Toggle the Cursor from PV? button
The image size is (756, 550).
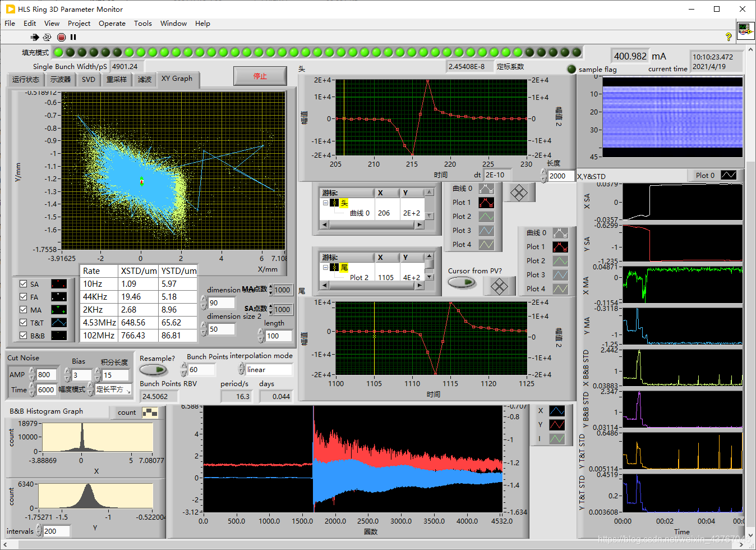click(x=462, y=282)
